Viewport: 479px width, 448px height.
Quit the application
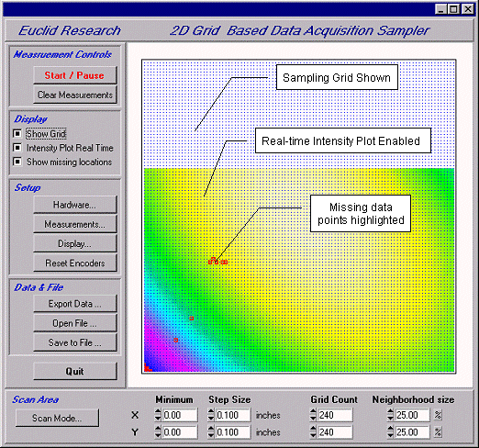point(75,371)
